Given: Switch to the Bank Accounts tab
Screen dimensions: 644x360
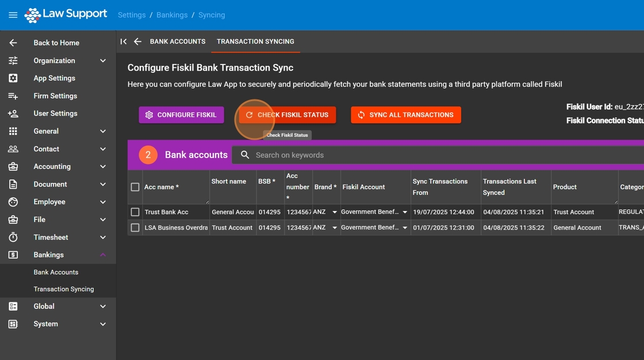Looking at the screenshot, I should [x=178, y=41].
